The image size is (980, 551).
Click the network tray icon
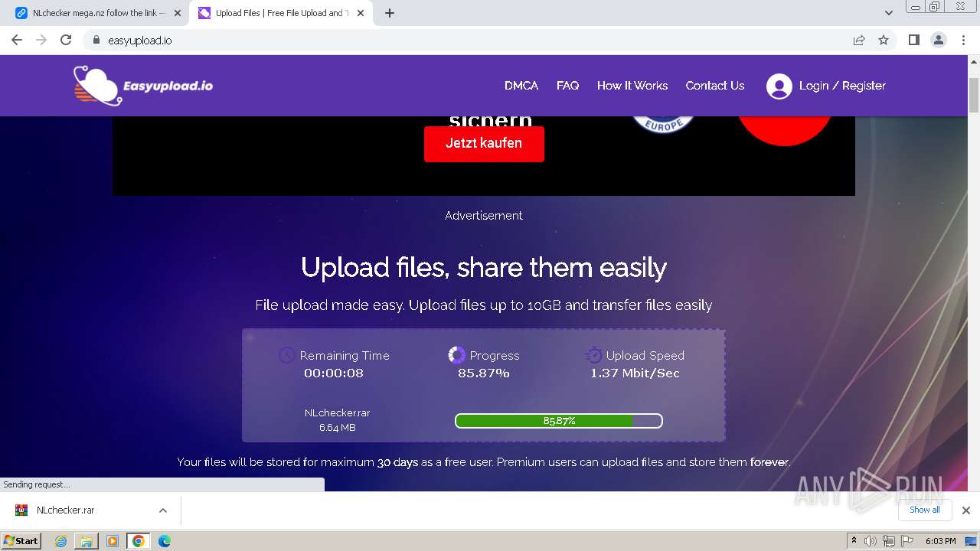888,541
